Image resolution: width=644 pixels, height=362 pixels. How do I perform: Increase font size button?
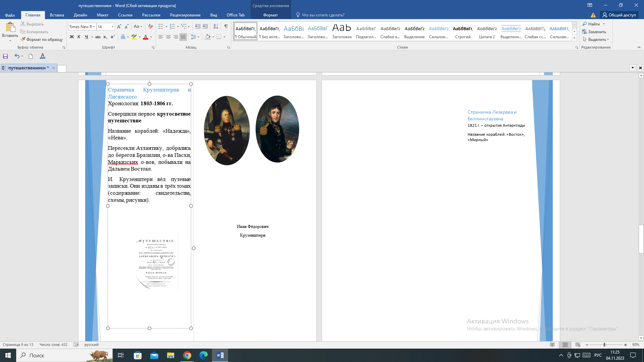coord(119,26)
